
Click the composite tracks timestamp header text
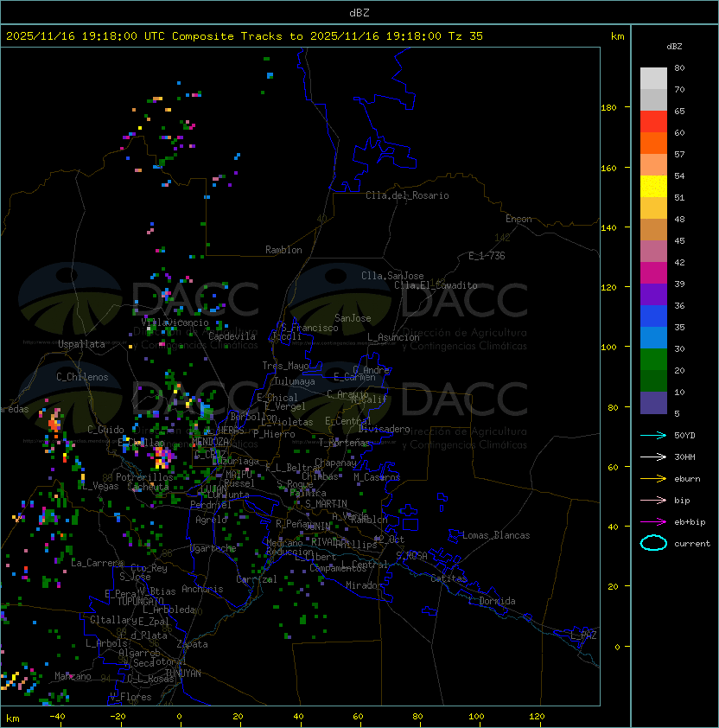(245, 35)
